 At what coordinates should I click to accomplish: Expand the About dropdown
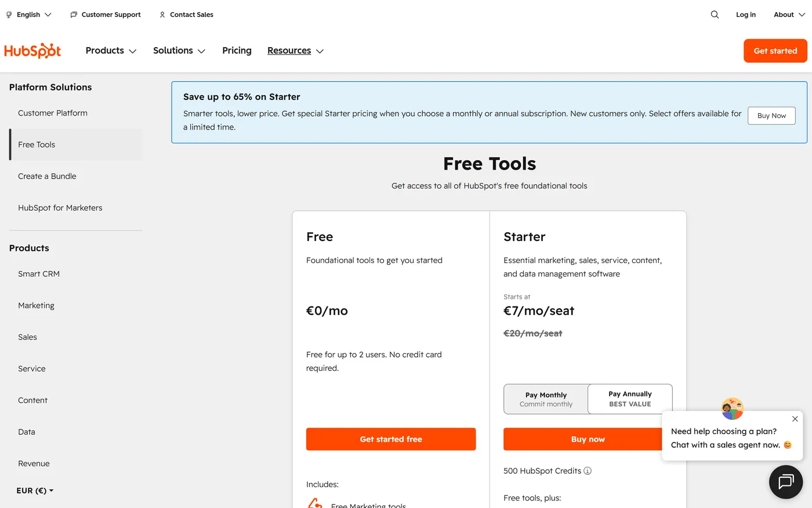789,15
